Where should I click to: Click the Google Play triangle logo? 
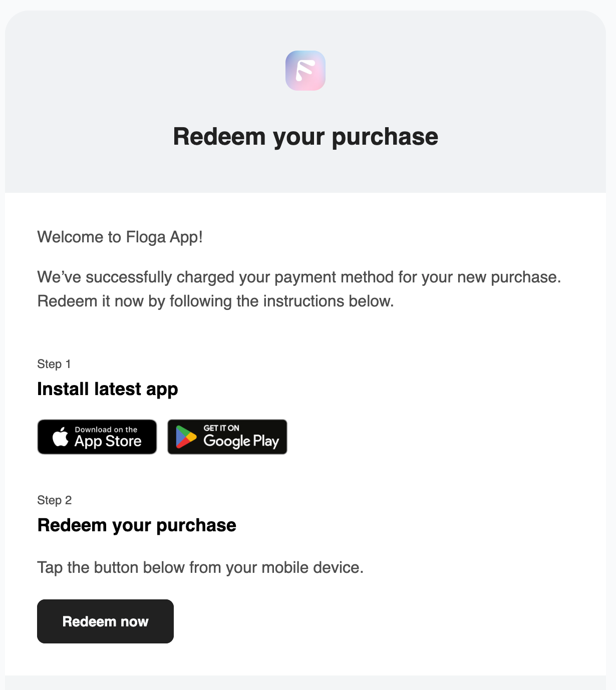pyautogui.click(x=186, y=437)
